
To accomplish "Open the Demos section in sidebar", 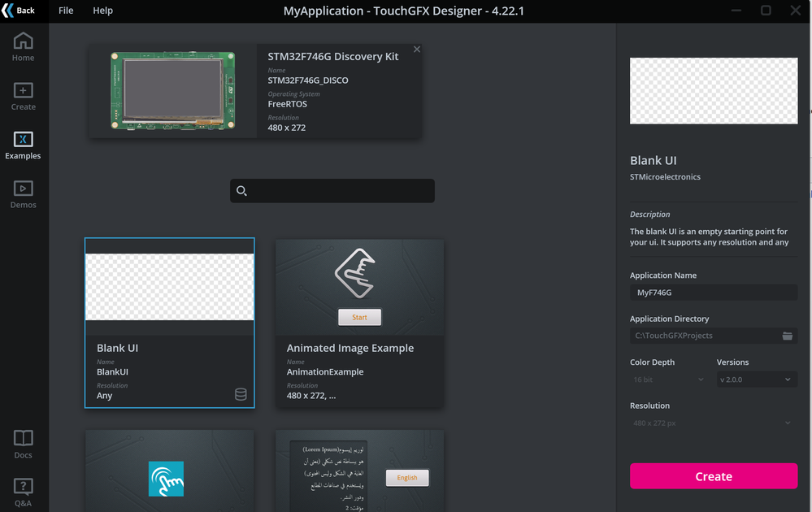I will [x=24, y=195].
